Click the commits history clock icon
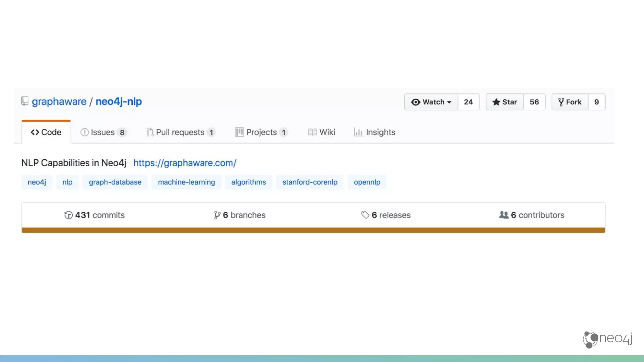644x362 pixels. click(68, 215)
